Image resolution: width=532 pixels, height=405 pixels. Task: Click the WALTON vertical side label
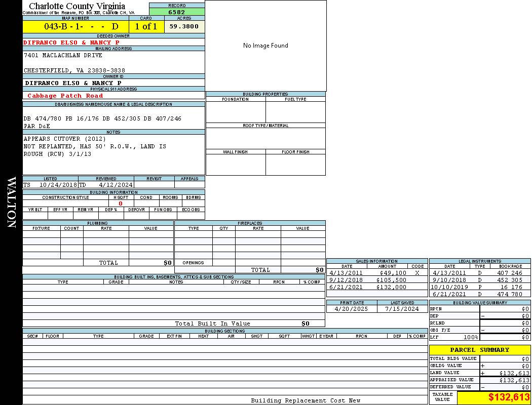click(11, 202)
